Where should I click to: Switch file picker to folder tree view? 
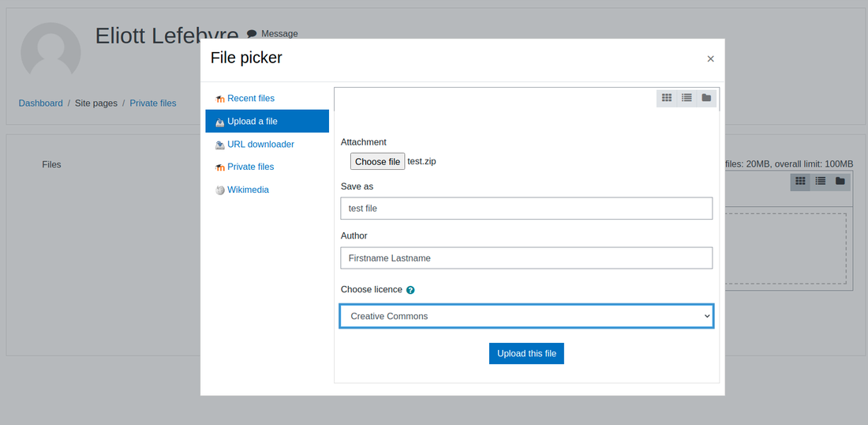pos(706,98)
